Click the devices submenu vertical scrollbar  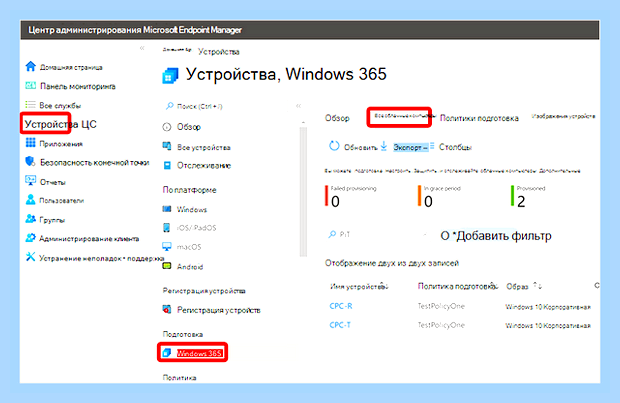point(303,190)
